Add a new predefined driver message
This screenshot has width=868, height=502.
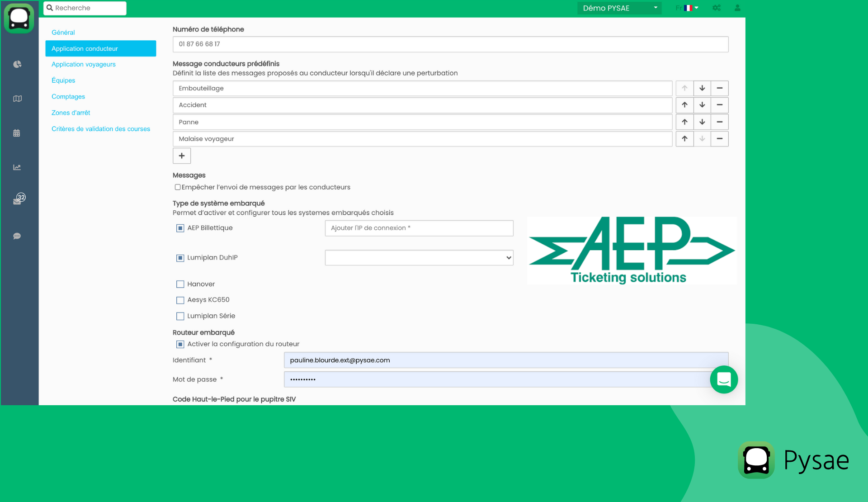tap(181, 156)
